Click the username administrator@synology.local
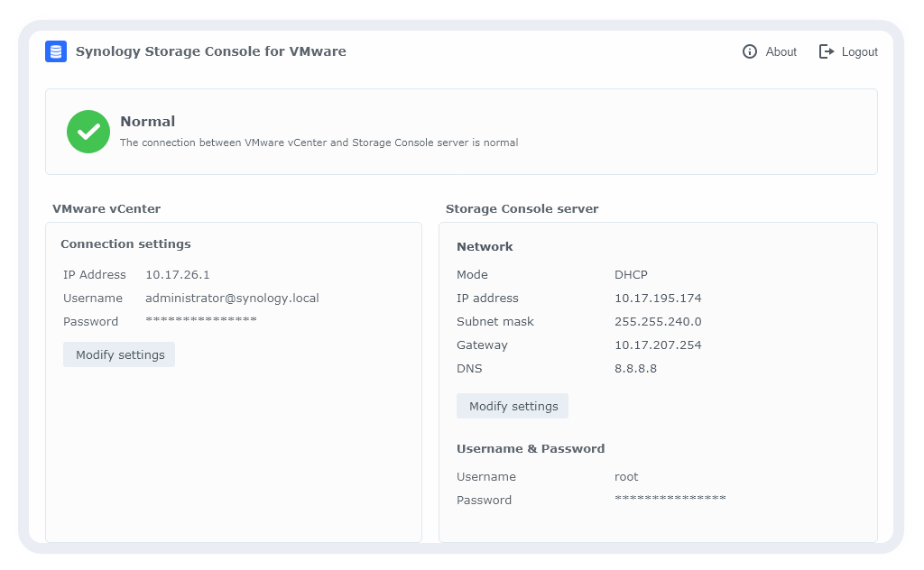This screenshot has width=924, height=570. (x=232, y=298)
